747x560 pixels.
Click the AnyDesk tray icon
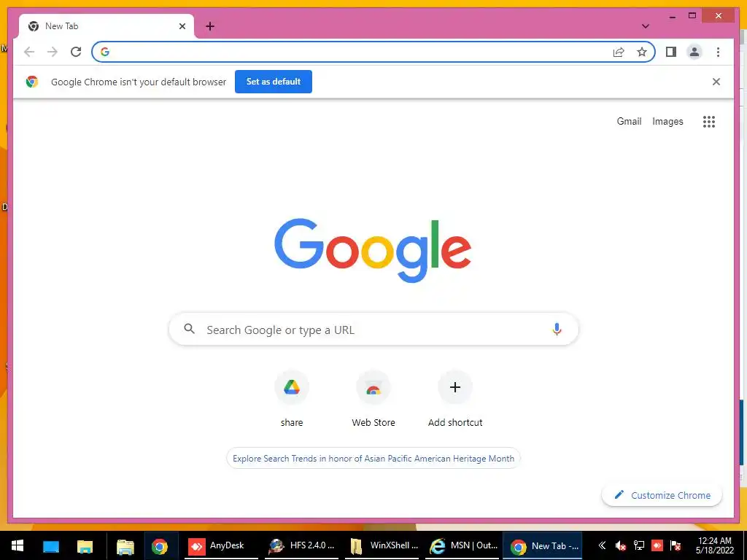coord(657,545)
